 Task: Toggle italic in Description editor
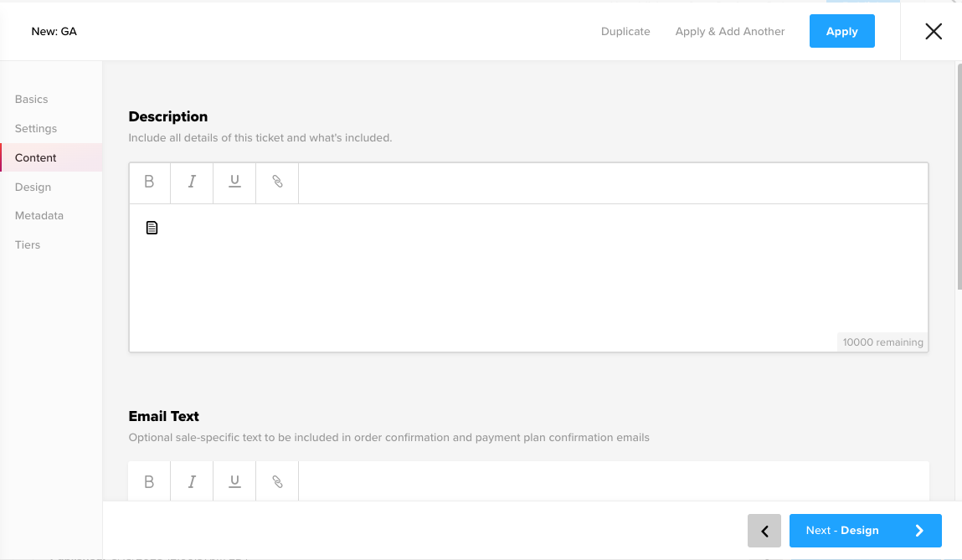click(x=192, y=182)
